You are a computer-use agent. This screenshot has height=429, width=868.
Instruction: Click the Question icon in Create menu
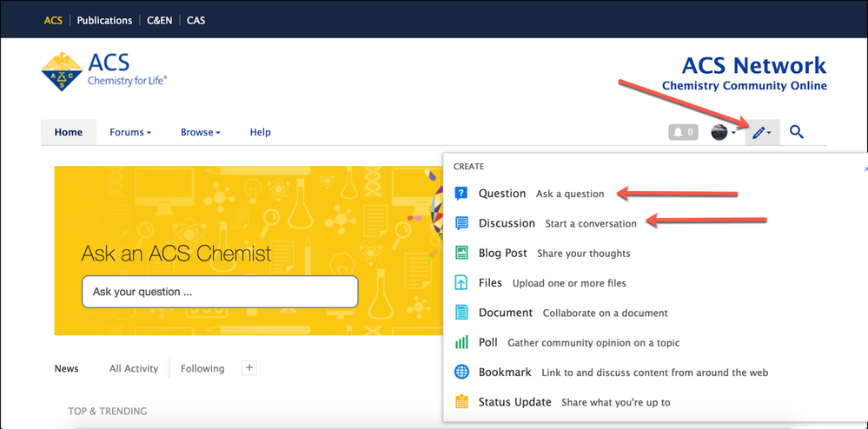pyautogui.click(x=461, y=194)
